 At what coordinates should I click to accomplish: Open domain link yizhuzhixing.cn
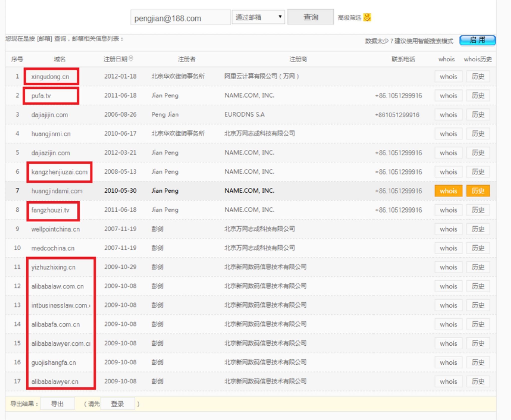click(53, 267)
